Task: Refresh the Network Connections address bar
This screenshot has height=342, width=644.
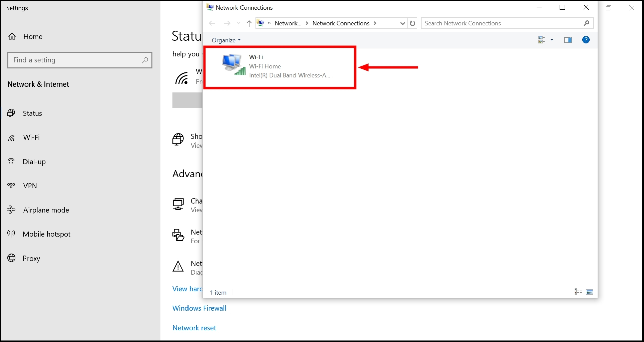Action: 413,23
